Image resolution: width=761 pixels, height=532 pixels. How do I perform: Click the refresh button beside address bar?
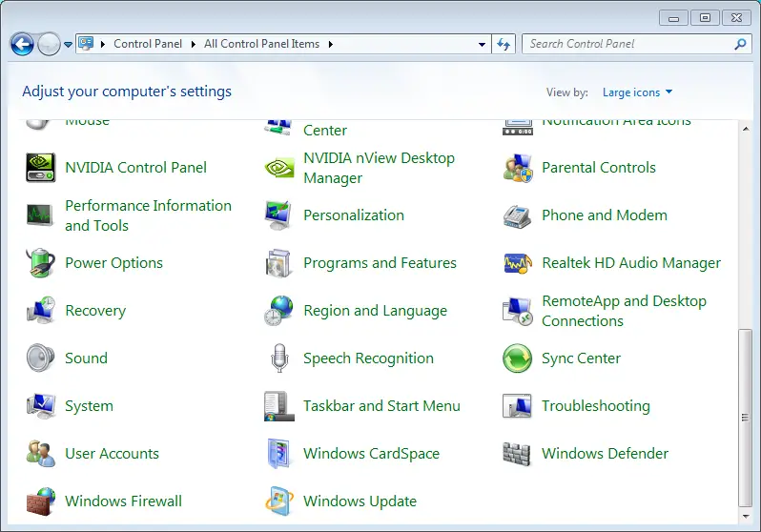pyautogui.click(x=504, y=44)
